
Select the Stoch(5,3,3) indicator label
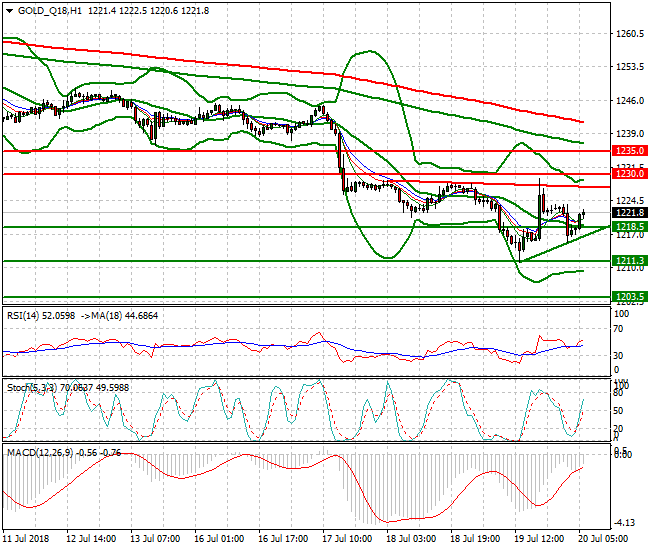pyautogui.click(x=32, y=388)
